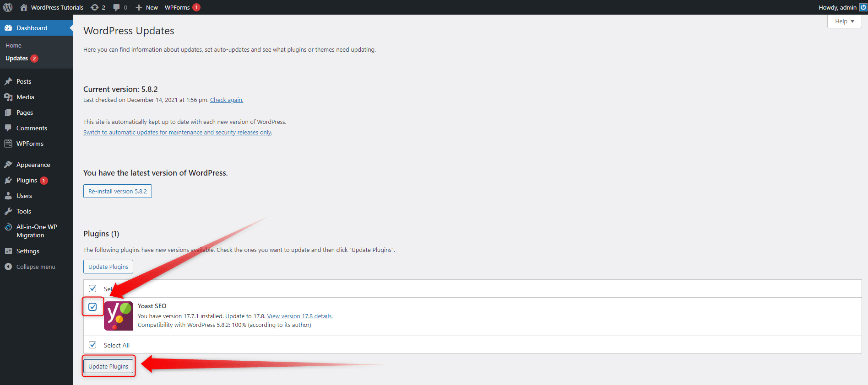868x385 pixels.
Task: Open View version 17.8 details link
Action: point(300,316)
